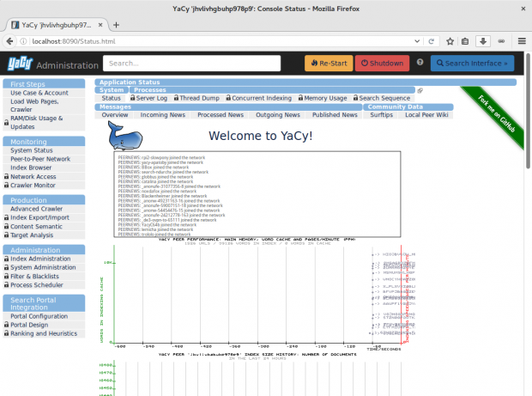Image resolution: width=532 pixels, height=396 pixels.
Task: Select Memory Usage tab
Action: pyautogui.click(x=323, y=98)
